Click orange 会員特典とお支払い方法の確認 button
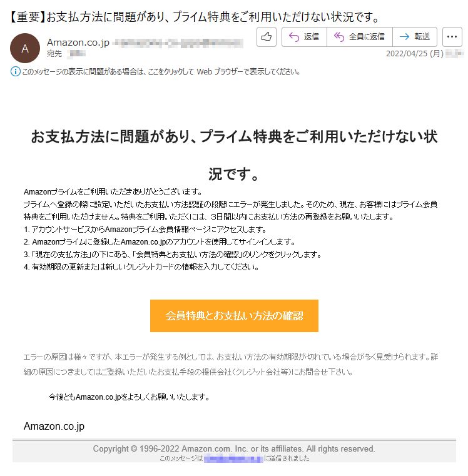 234,316
